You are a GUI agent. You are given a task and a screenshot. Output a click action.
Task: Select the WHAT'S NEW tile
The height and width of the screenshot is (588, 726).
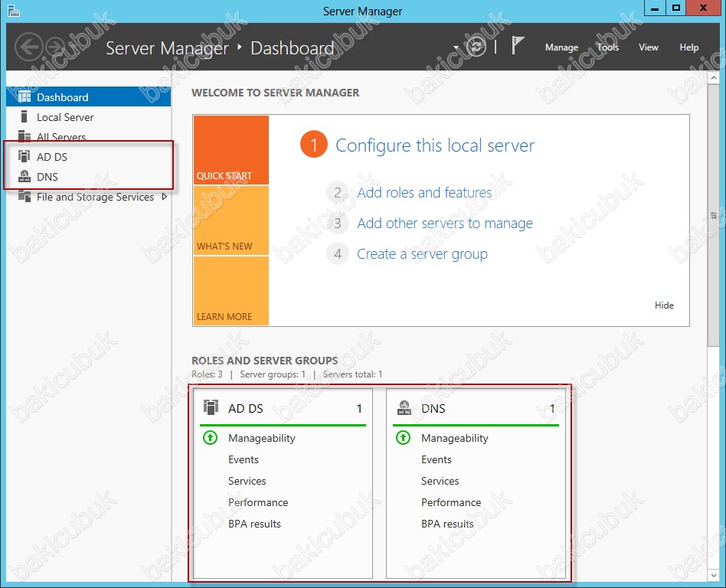coord(231,220)
